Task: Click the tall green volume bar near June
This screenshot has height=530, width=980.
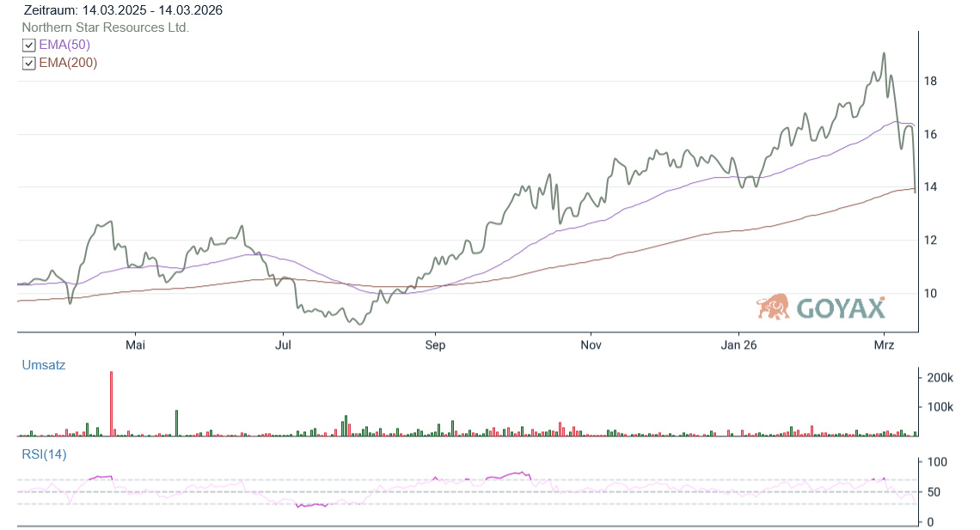Action: pyautogui.click(x=176, y=423)
